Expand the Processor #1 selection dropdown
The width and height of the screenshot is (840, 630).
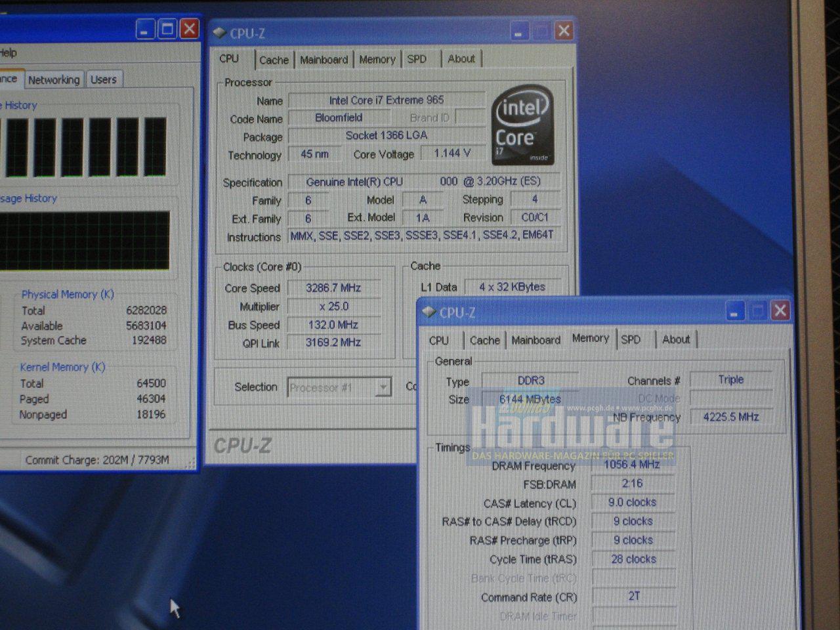383,387
